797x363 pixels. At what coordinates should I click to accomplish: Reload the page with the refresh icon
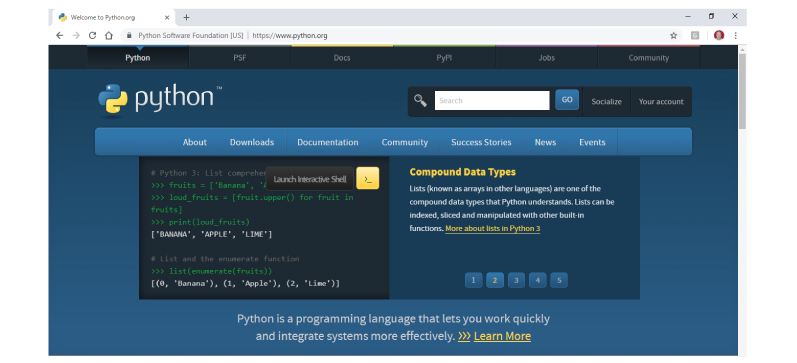(x=93, y=36)
